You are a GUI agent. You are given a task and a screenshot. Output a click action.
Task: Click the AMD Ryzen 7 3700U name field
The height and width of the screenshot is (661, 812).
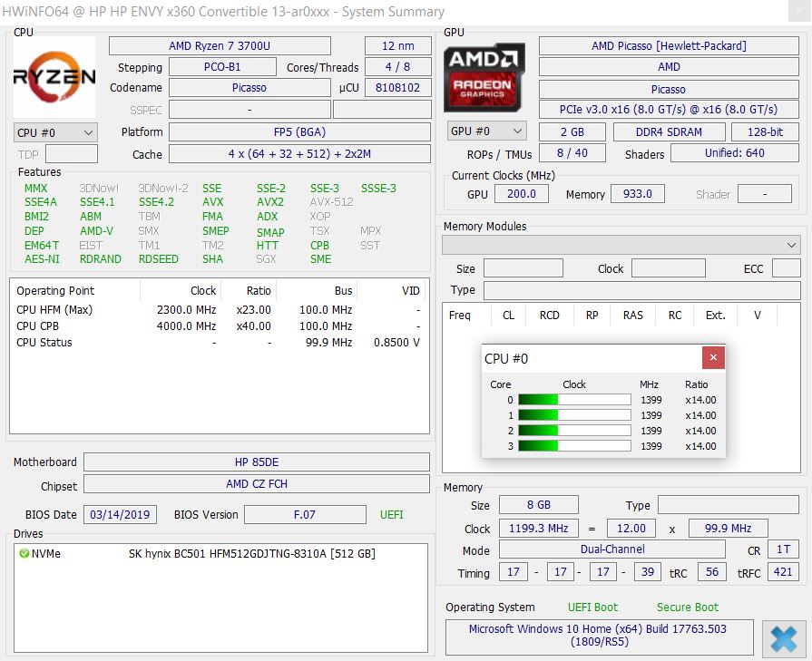click(x=220, y=45)
